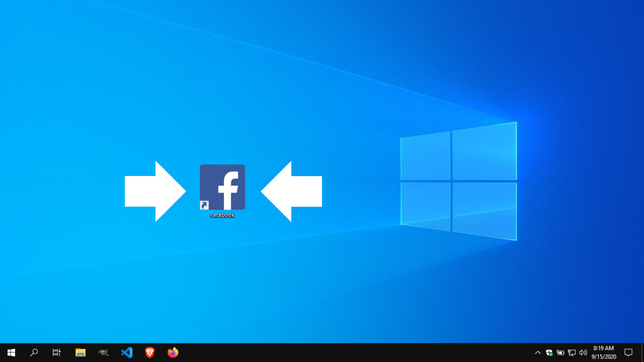Launch Visual Studio Code from taskbar
The image size is (644, 362).
(127, 352)
